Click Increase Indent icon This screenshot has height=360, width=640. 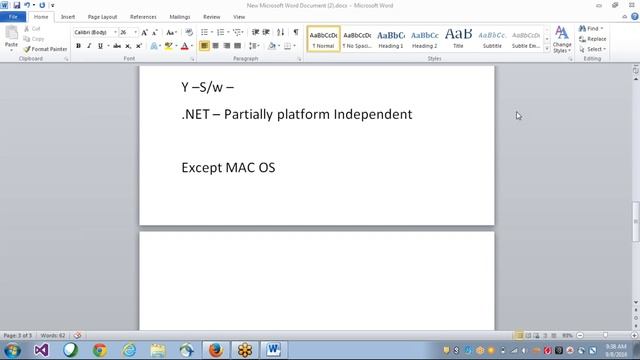266,32
